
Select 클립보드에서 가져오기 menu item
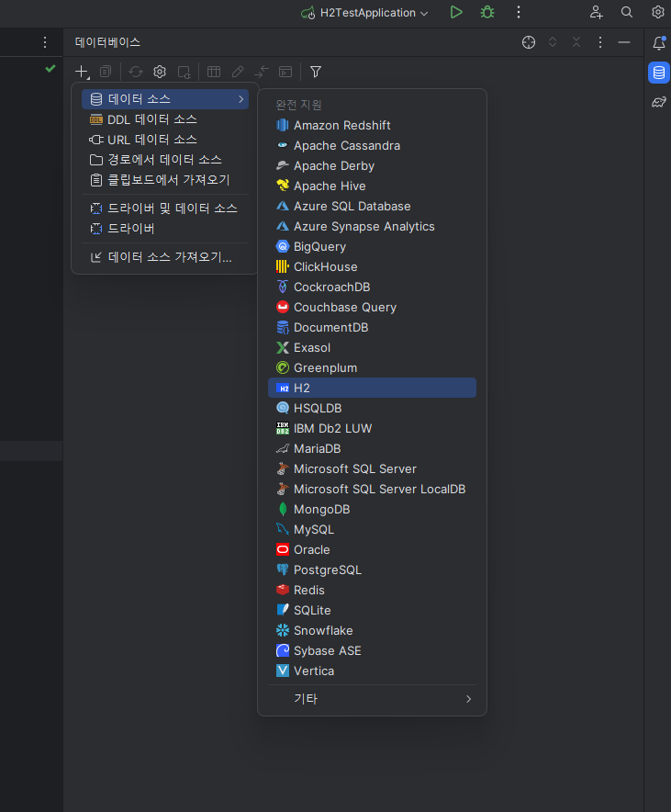pos(165,180)
